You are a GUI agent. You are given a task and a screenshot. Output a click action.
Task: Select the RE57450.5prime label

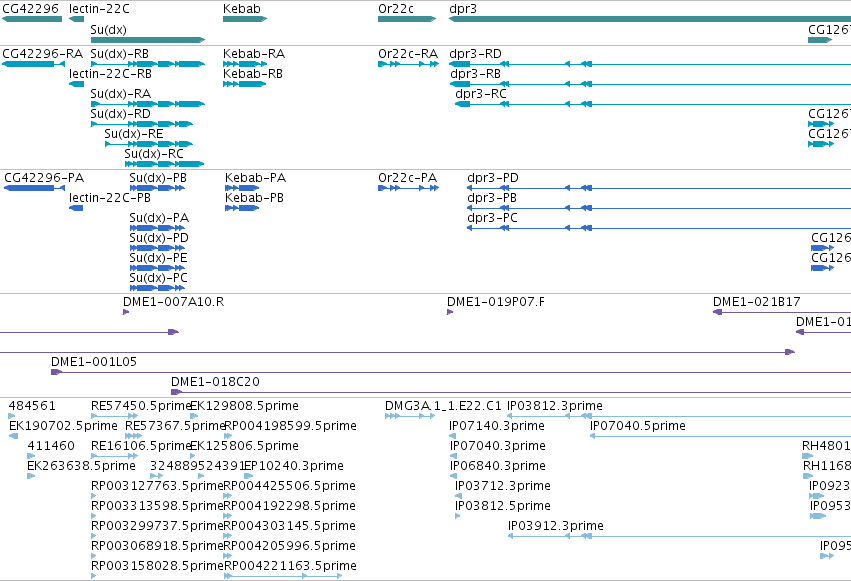[141, 406]
